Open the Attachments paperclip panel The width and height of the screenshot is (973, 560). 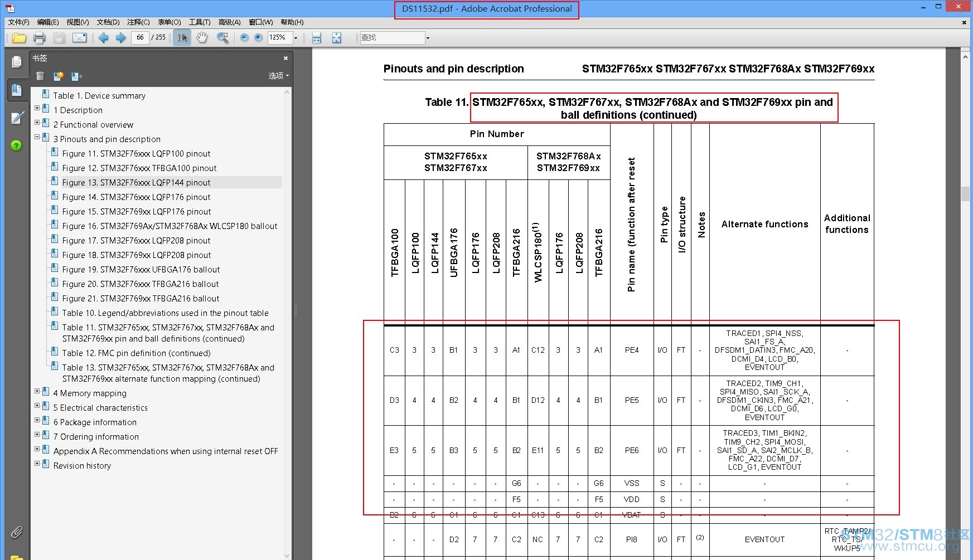coord(17,532)
